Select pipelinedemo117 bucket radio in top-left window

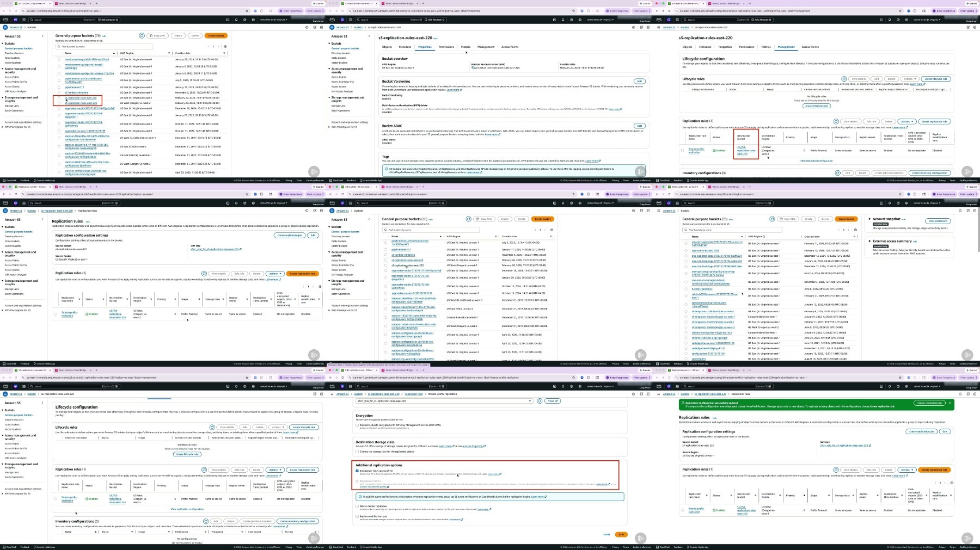pyautogui.click(x=59, y=87)
